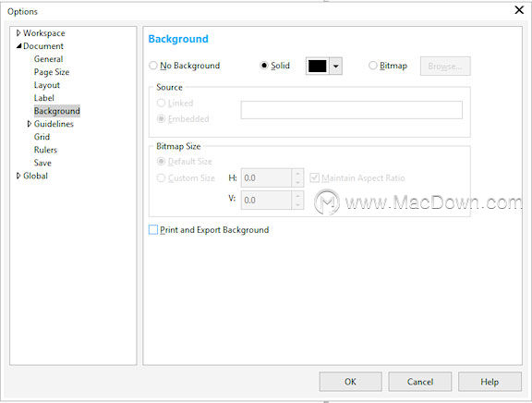
Task: Click the black solid color swatch
Action: point(317,66)
